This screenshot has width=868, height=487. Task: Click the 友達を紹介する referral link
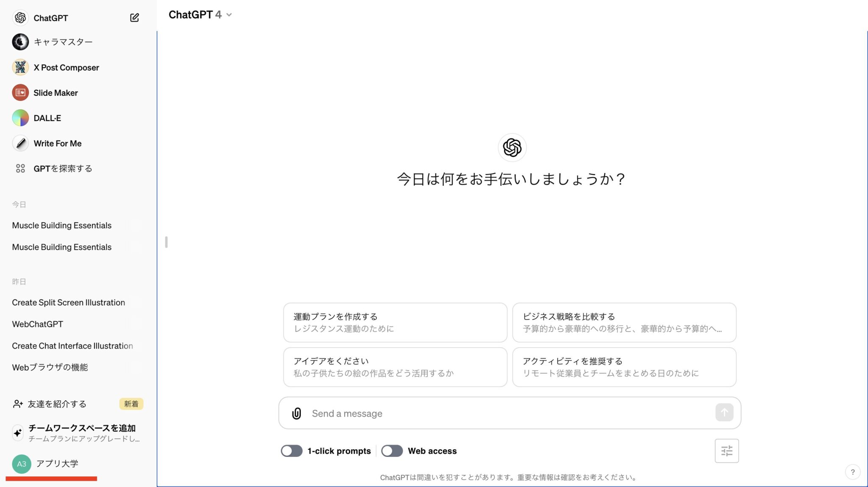tap(57, 404)
